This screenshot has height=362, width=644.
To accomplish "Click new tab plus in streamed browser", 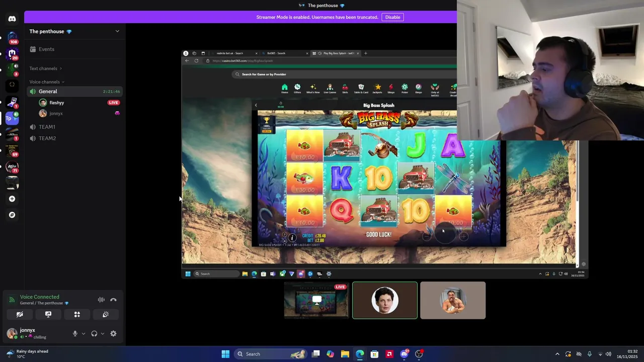I will pyautogui.click(x=366, y=53).
